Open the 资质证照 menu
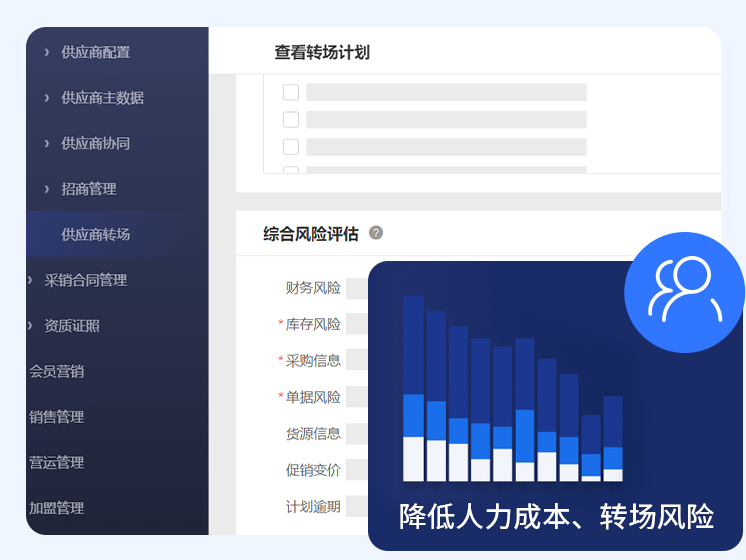Viewport: 746px width, 560px height. pyautogui.click(x=72, y=326)
